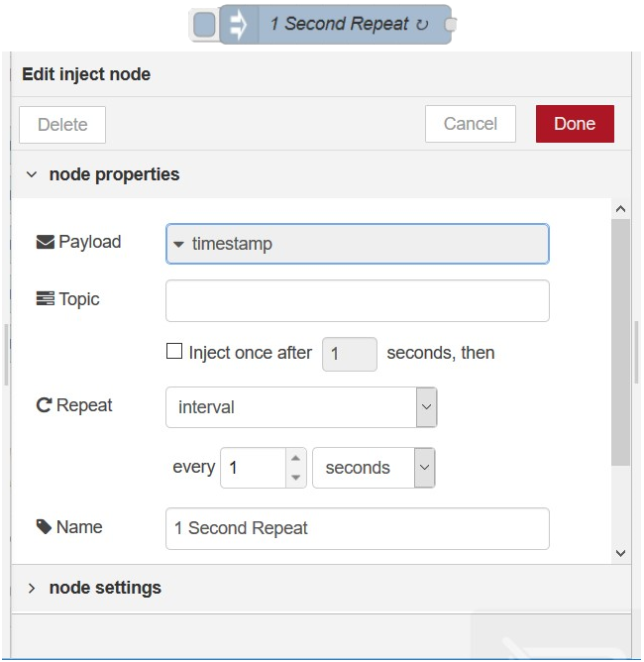
Task: Increase the every interval value by one
Action: tap(295, 459)
